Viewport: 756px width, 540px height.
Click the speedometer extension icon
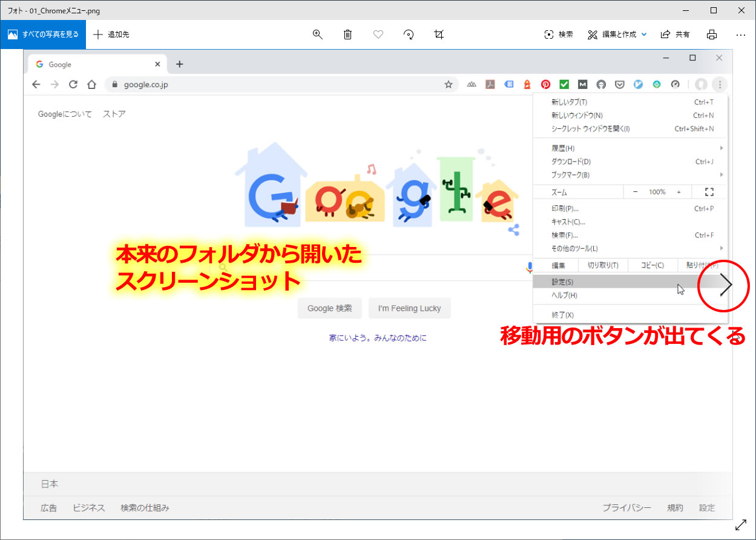pos(675,85)
